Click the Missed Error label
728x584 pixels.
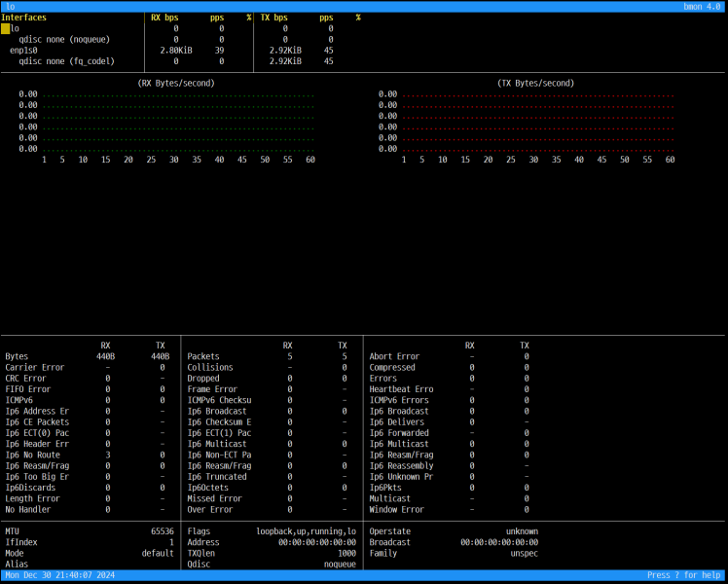pos(214,498)
